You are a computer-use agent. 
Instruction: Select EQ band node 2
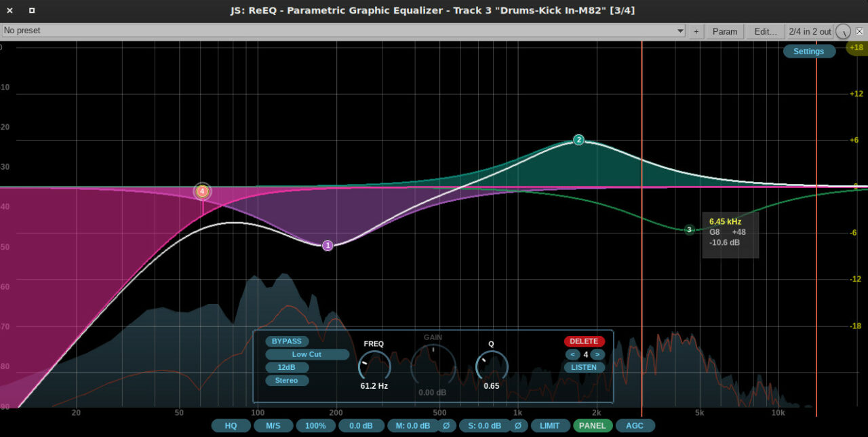click(x=578, y=140)
